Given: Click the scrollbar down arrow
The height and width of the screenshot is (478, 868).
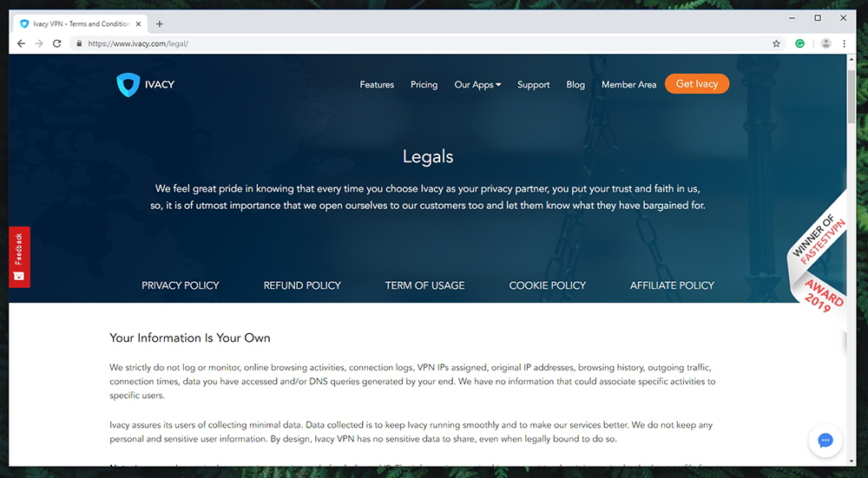Looking at the screenshot, I should click(x=852, y=461).
